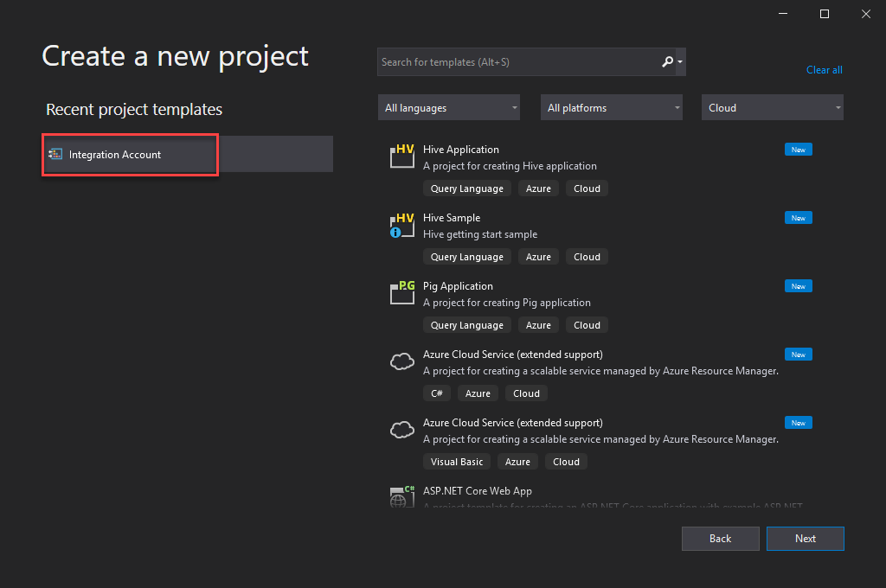
Task: Click the New badge on Visual Basic Azure Cloud Service
Action: (799, 423)
